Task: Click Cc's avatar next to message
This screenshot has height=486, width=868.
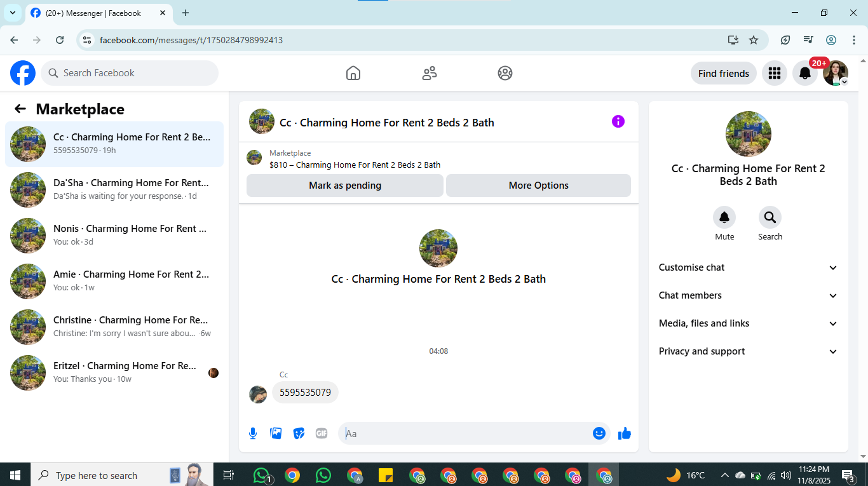Action: pyautogui.click(x=258, y=395)
